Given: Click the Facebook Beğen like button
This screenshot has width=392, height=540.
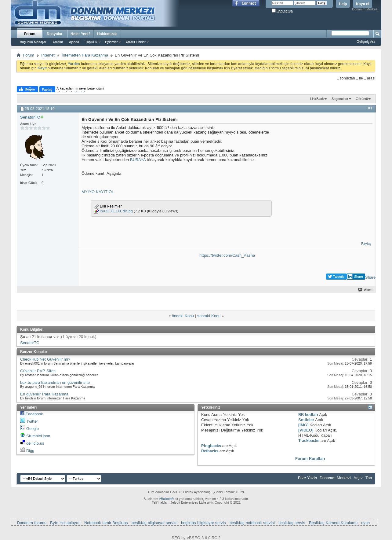Looking at the screenshot, I should click(27, 89).
